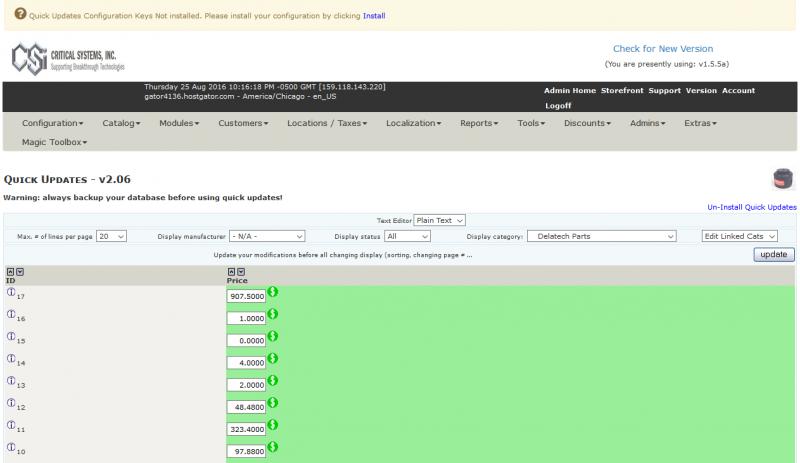Click green dollar icon next to price 323.4000
The image size is (800, 463).
pos(273,425)
